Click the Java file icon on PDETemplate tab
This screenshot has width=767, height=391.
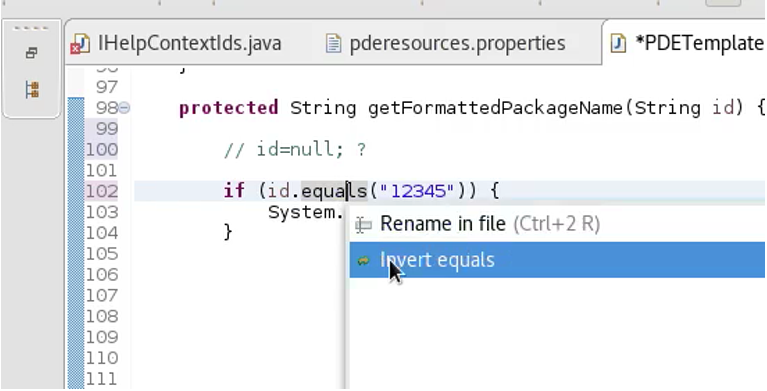(619, 43)
